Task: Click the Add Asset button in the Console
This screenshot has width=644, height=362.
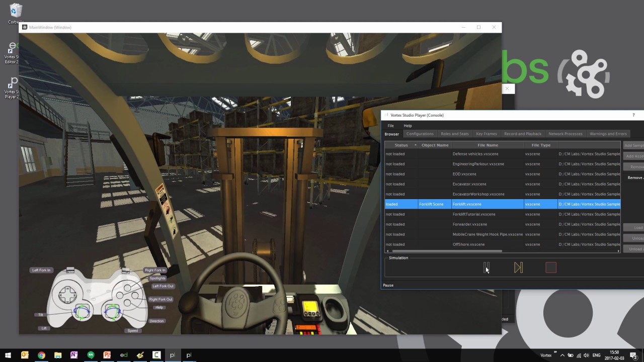Action: (x=634, y=156)
